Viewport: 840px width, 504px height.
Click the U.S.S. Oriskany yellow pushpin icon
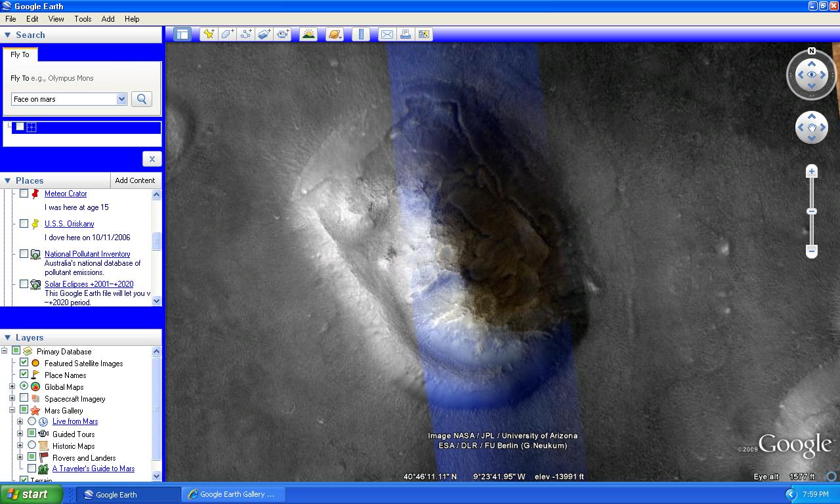pyautogui.click(x=35, y=224)
